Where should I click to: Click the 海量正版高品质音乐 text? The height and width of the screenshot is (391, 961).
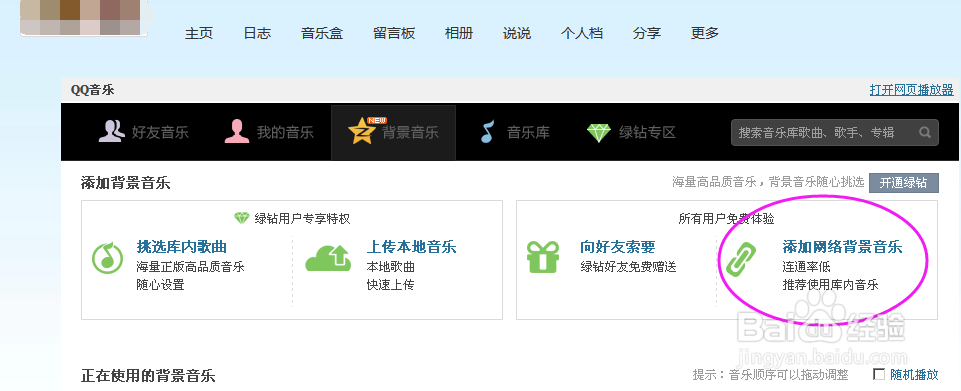tap(191, 267)
